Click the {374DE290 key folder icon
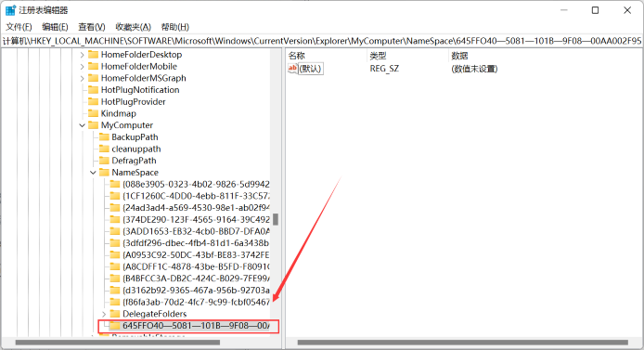The height and width of the screenshot is (350, 644). coord(115,220)
